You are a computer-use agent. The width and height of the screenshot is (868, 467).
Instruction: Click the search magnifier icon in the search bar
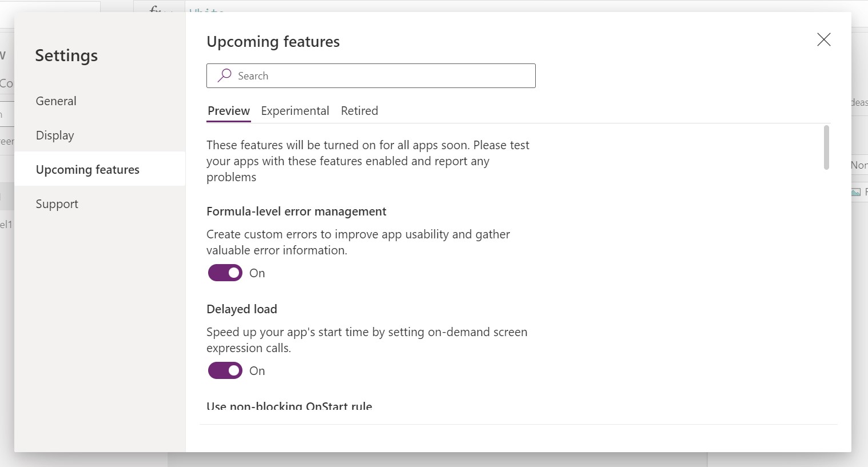pos(224,75)
